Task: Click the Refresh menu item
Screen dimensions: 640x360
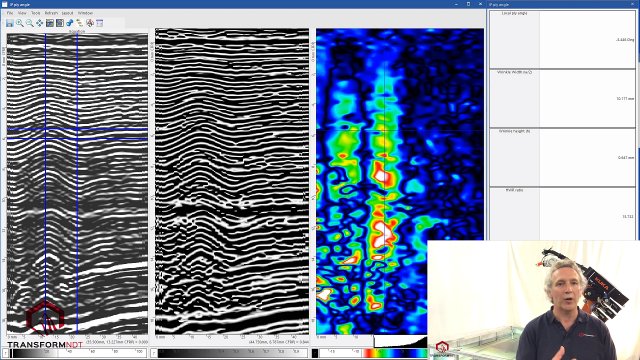Action: click(x=51, y=13)
